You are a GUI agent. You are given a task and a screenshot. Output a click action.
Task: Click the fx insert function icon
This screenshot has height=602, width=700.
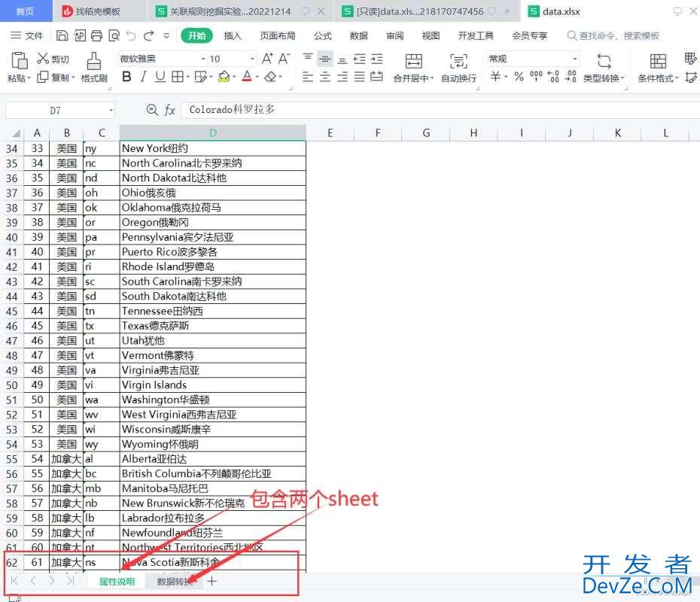click(x=169, y=110)
